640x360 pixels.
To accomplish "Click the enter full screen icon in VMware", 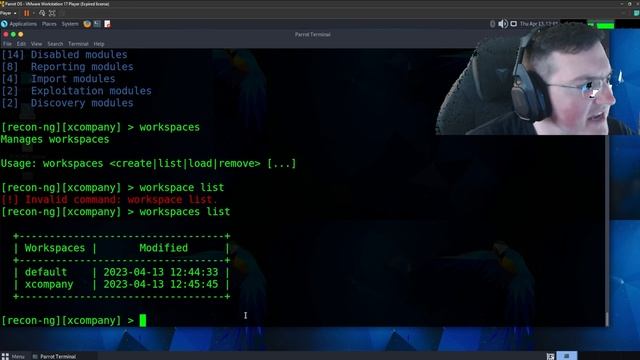I will click(x=52, y=13).
